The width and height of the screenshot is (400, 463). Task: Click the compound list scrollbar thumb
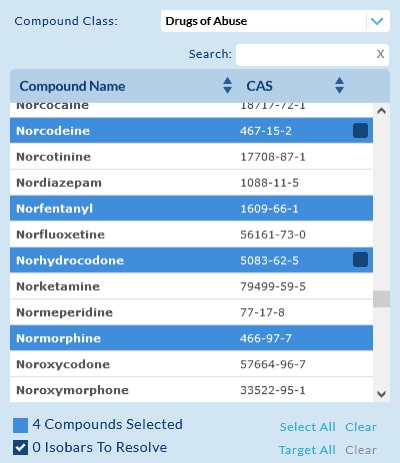pyautogui.click(x=381, y=299)
